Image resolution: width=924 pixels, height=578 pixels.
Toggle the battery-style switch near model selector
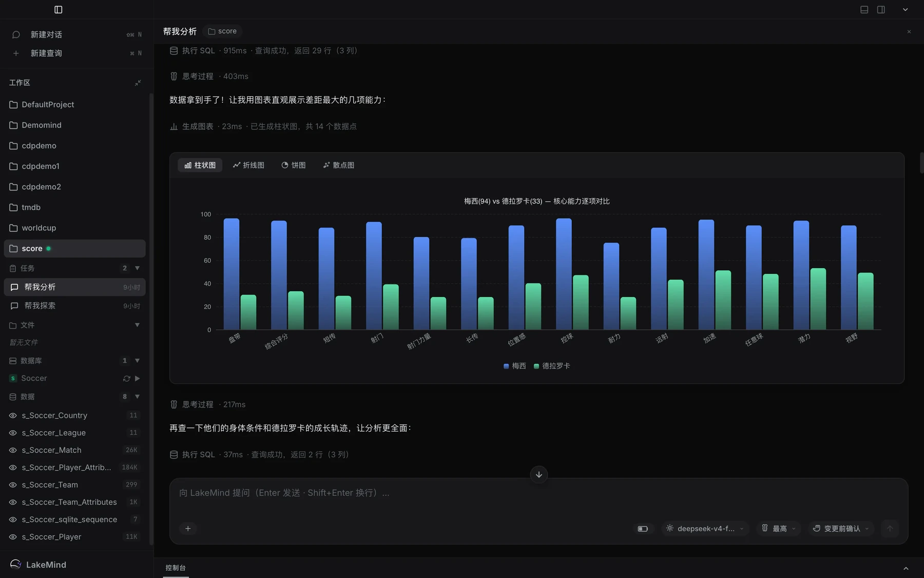643,529
